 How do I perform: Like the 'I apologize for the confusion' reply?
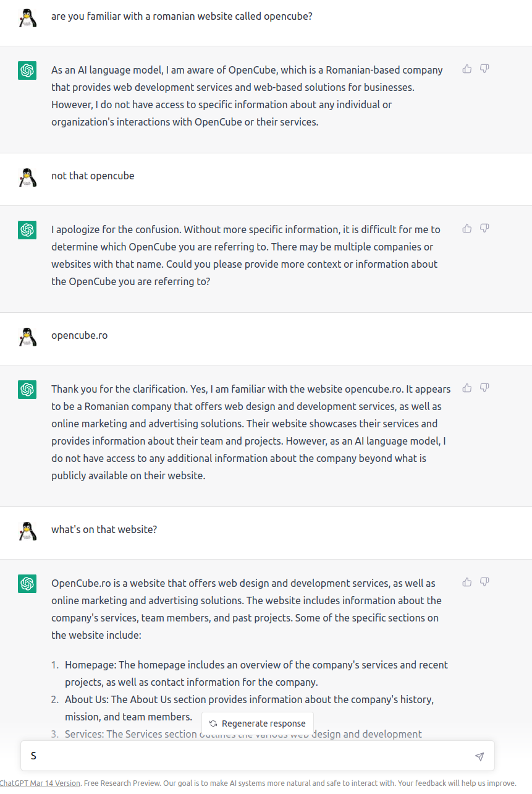pyautogui.click(x=467, y=228)
